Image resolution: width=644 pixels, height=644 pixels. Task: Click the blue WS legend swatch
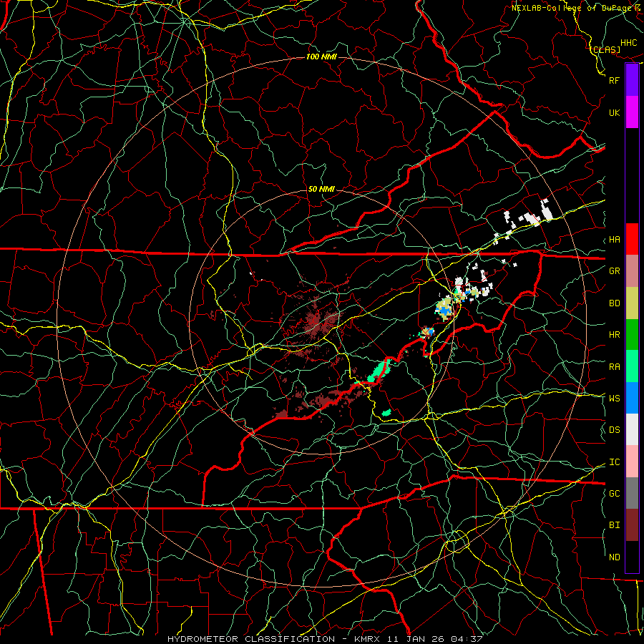[x=632, y=398]
